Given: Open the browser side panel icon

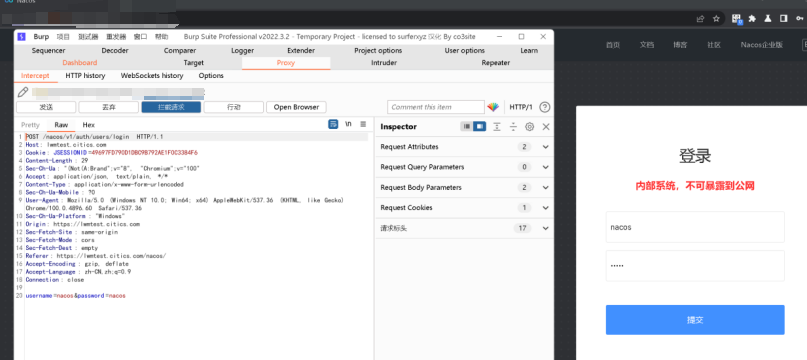Looking at the screenshot, I should pyautogui.click(x=783, y=19).
